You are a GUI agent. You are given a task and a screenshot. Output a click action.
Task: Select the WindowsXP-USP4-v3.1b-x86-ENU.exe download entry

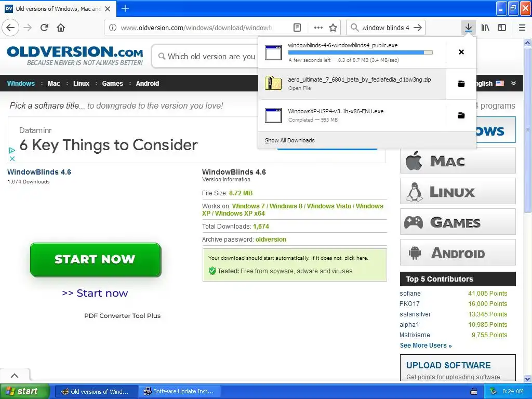[352, 115]
